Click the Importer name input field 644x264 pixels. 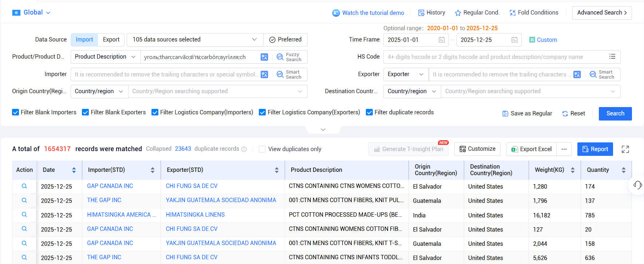[x=165, y=74]
